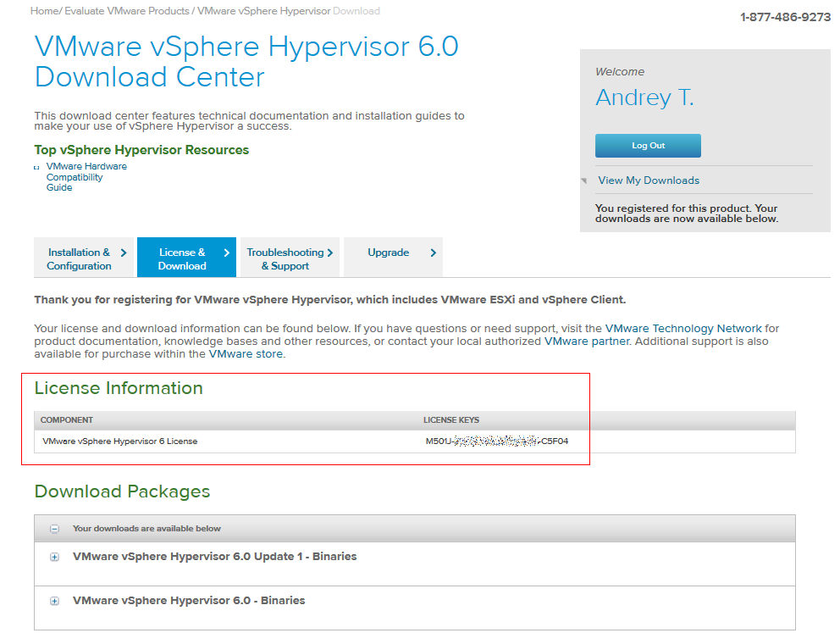Click the chevron on Troubleshooting & Support tab

coord(330,253)
